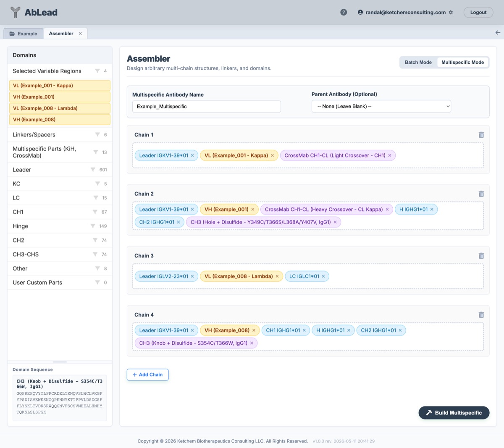Remove CrossMab CH1-CL Light Crossover chip
Viewport: 504px width, 448px height.
(x=390, y=155)
